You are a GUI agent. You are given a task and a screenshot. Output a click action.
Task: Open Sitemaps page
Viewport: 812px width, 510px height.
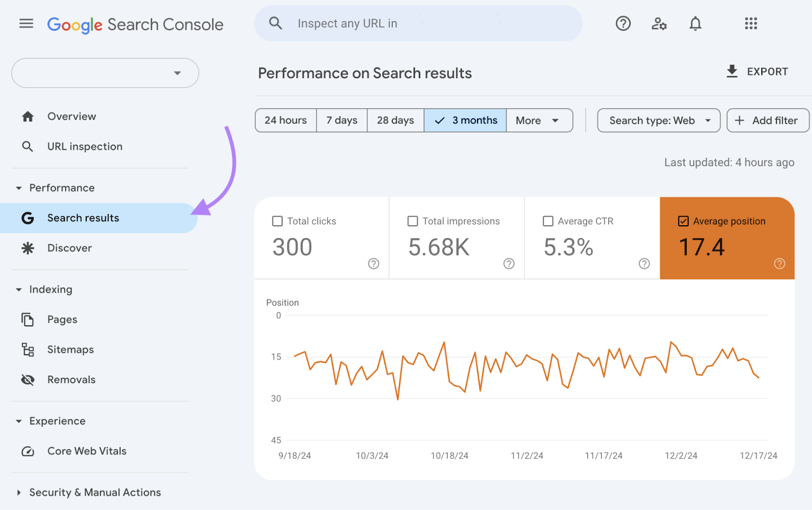[x=71, y=350]
